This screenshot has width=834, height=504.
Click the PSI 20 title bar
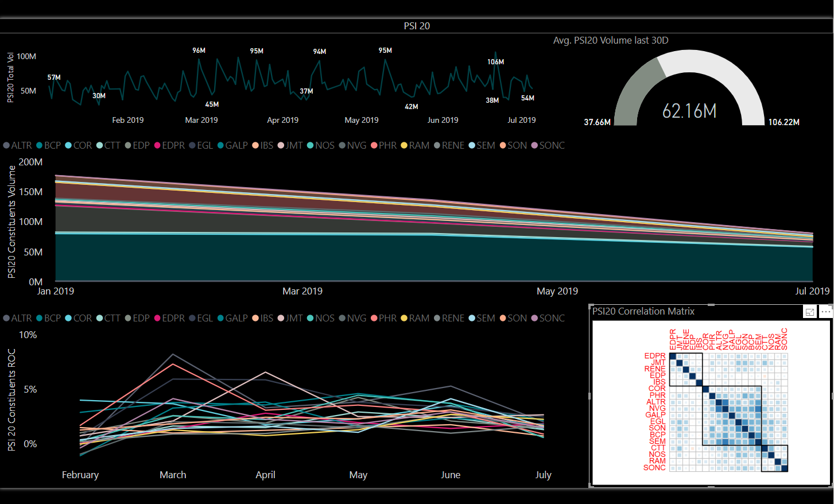[417, 26]
